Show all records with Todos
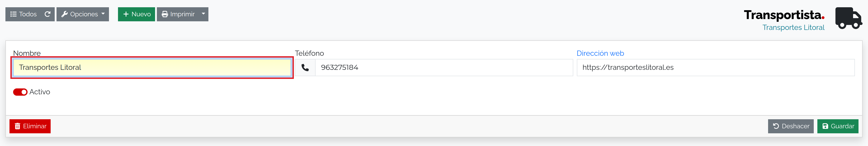The image size is (868, 146). pyautogui.click(x=23, y=14)
